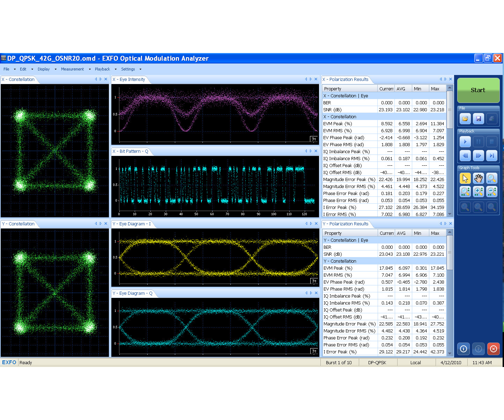
Task: Step back one burst in Playback
Action: (x=465, y=156)
